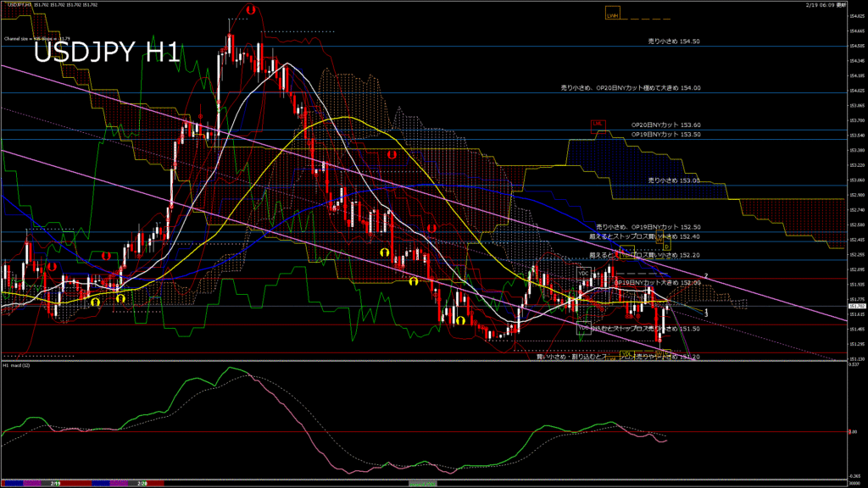Select the 売り小さめ 154.50 level label
Viewport: 868px width, 488px height.
[x=673, y=40]
